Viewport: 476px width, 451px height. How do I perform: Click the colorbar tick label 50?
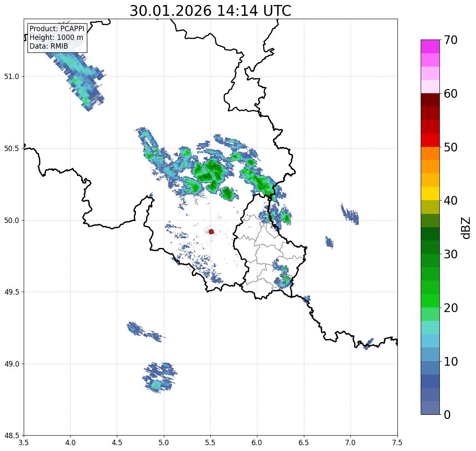coord(451,147)
